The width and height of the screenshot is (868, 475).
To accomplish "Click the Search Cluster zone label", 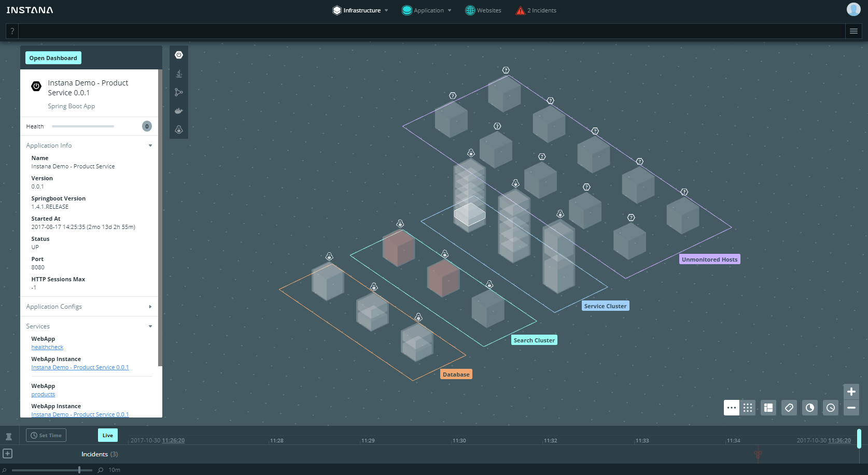I will (535, 340).
